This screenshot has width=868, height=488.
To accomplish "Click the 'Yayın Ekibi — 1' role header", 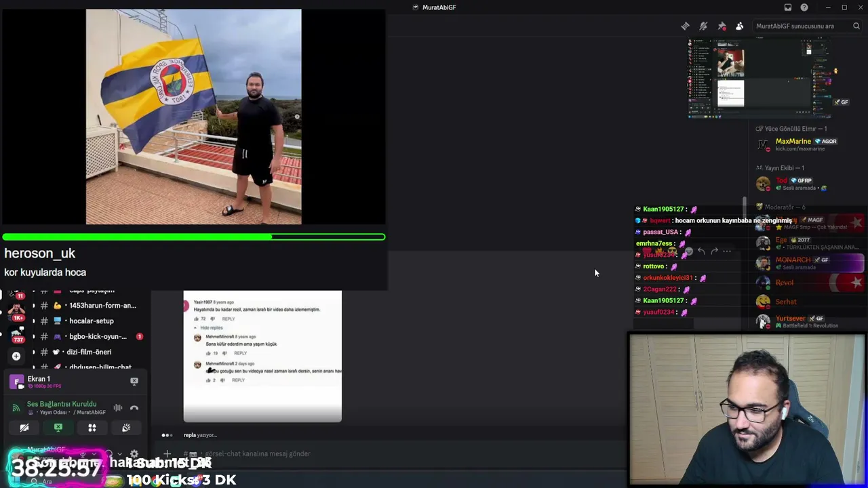I will (781, 168).
